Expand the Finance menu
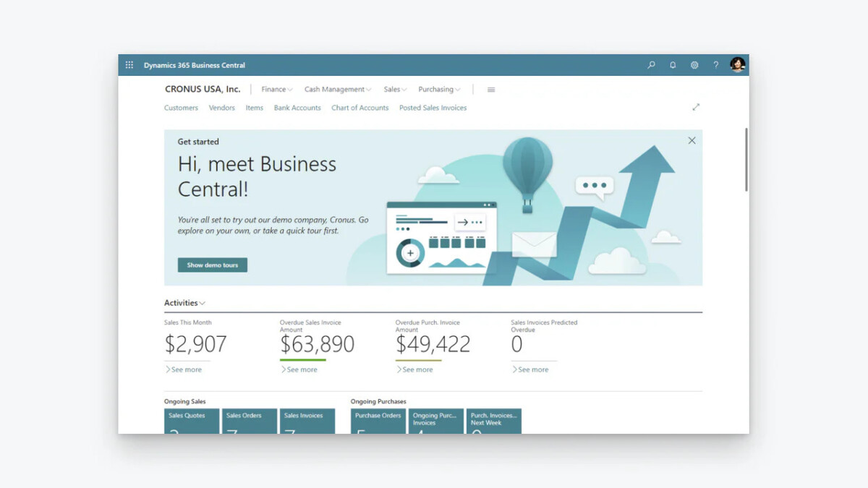Viewport: 868px width, 488px height. tap(276, 90)
